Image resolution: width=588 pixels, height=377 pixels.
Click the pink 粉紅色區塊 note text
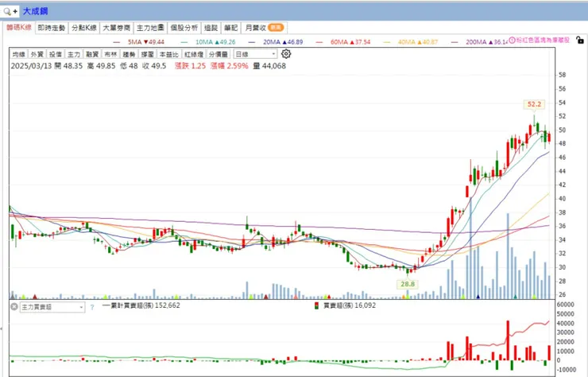[543, 40]
